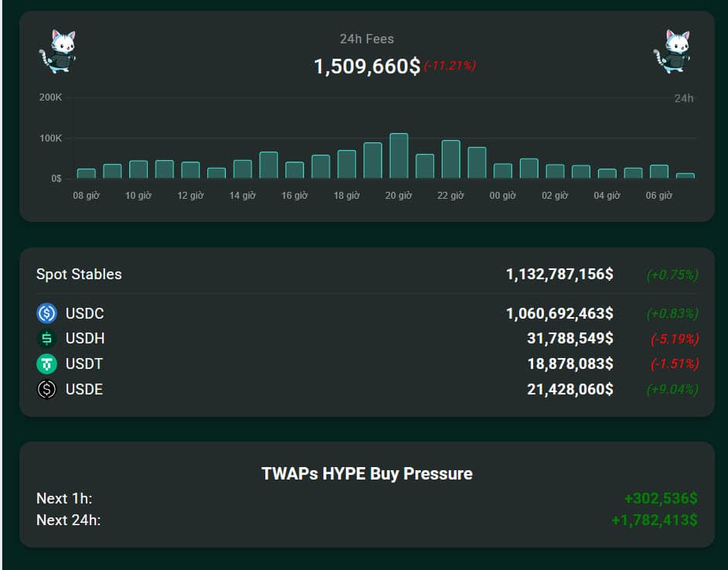This screenshot has height=570, width=728.
Task: Click the Next 24h value +1,782,413$
Action: [x=654, y=520]
